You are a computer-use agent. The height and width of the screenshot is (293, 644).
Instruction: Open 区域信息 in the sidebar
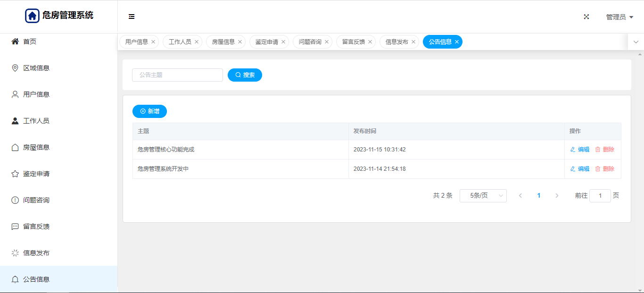(x=36, y=68)
